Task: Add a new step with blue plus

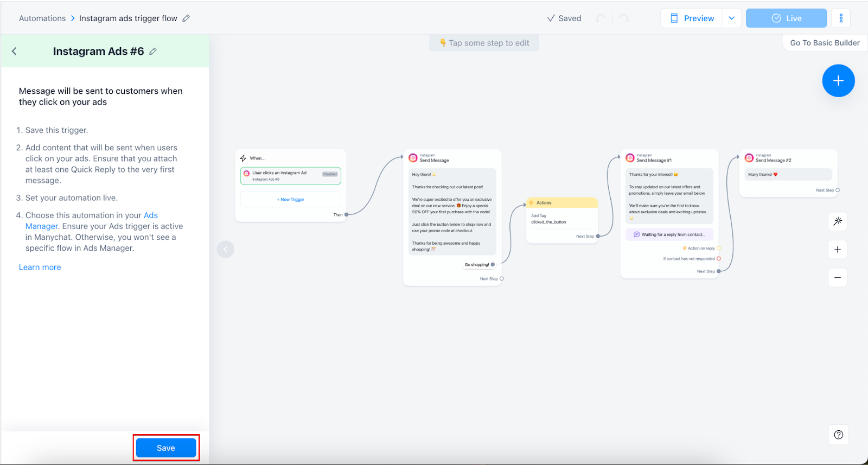Action: click(838, 81)
